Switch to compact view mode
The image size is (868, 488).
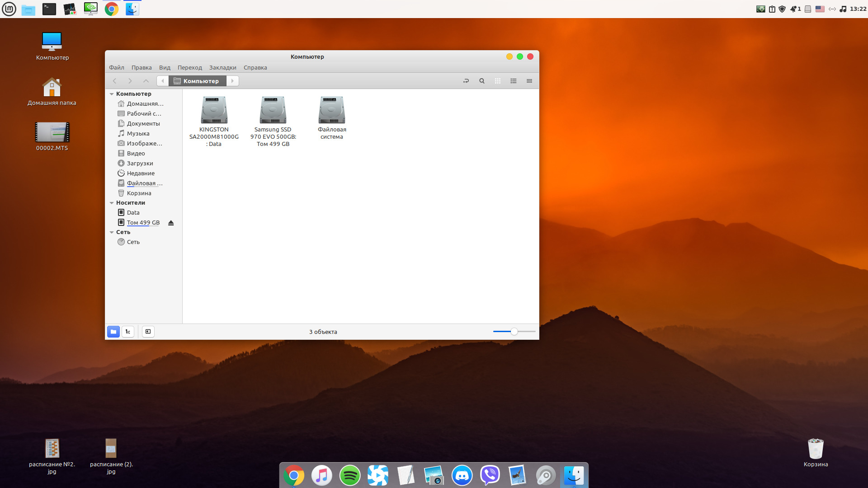[529, 81]
